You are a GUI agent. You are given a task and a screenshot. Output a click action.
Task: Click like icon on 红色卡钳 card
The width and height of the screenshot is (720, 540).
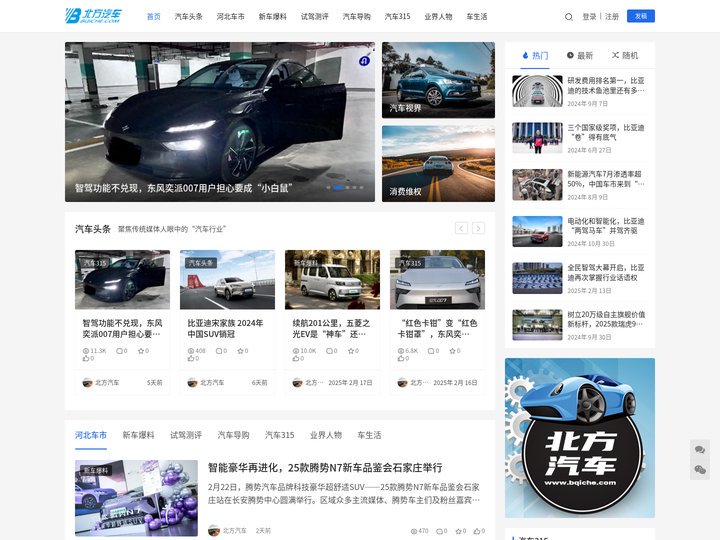[400, 358]
